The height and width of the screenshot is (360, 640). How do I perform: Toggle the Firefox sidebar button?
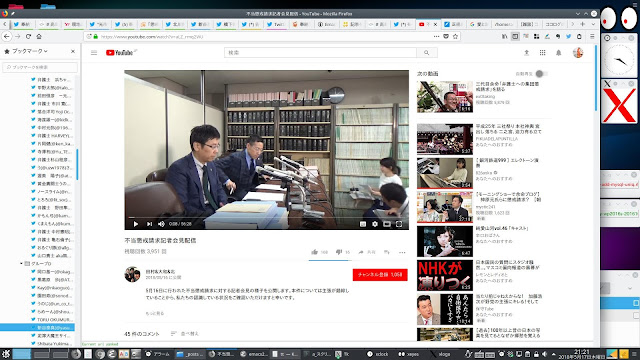click(x=516, y=36)
